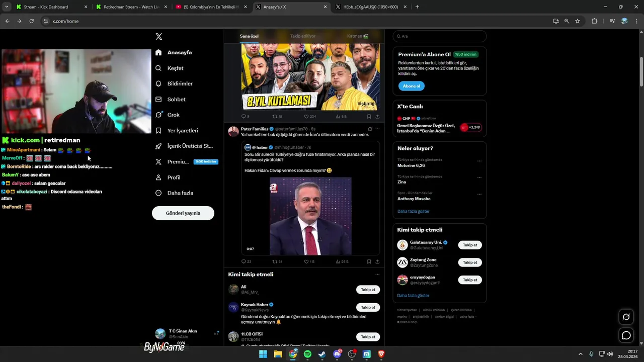Reply to the Pater Familias post

point(244,261)
